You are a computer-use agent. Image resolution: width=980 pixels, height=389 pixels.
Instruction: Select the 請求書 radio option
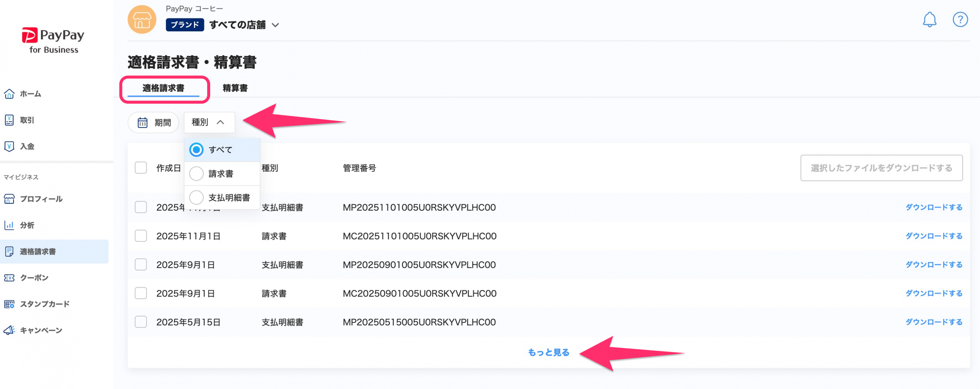(196, 174)
